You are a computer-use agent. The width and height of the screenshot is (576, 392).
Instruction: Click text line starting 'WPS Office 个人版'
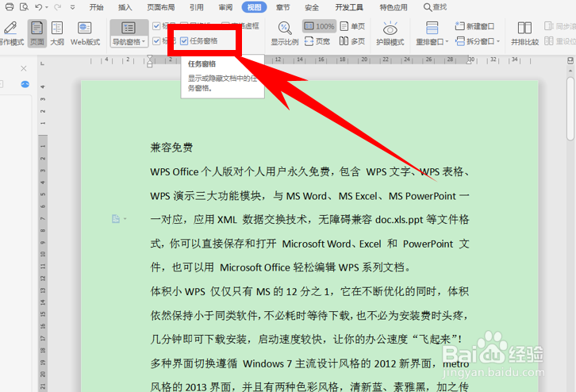(x=309, y=171)
